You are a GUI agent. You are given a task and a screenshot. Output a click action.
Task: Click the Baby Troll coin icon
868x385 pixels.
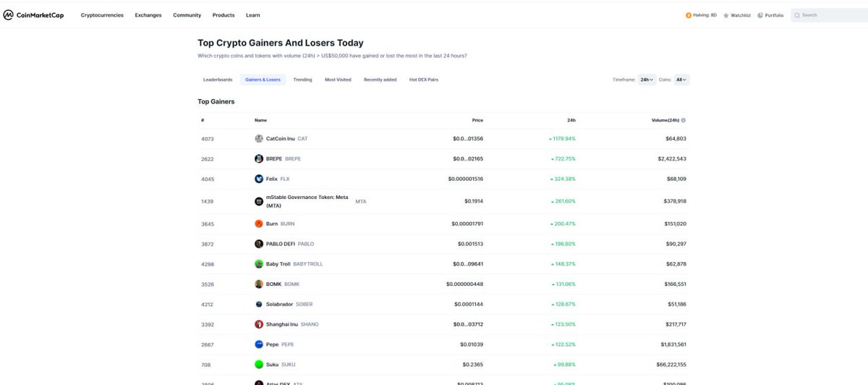(259, 264)
